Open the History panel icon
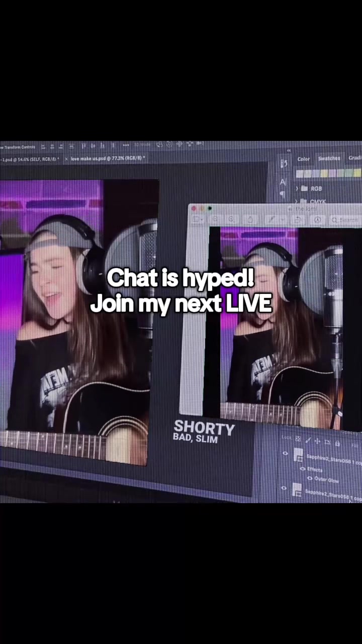362x644 pixels. coord(284,164)
